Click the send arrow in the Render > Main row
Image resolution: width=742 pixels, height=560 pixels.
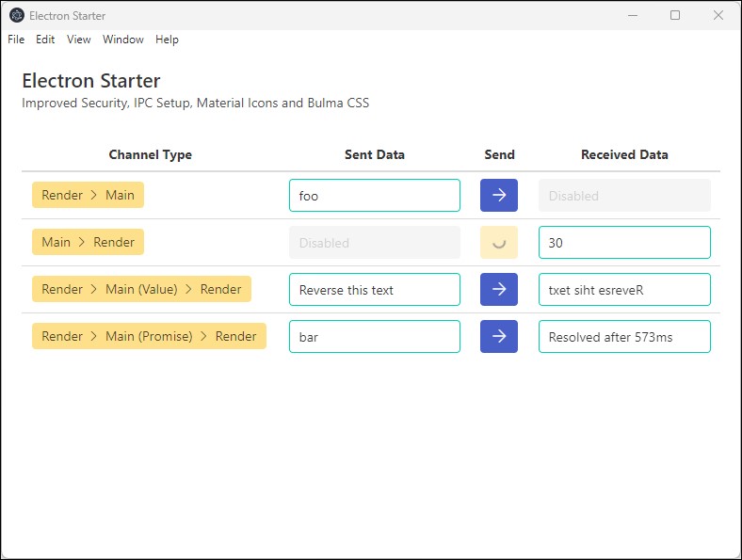[x=499, y=195]
